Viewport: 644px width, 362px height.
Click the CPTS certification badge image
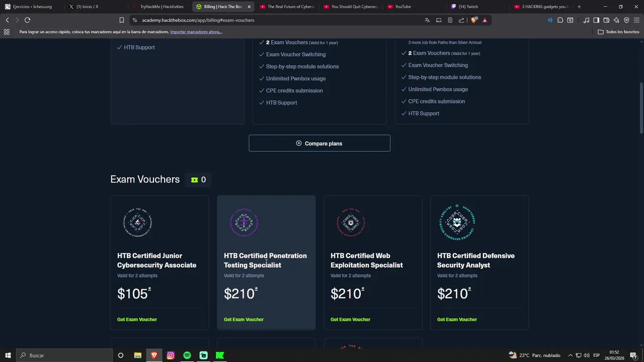click(245, 222)
